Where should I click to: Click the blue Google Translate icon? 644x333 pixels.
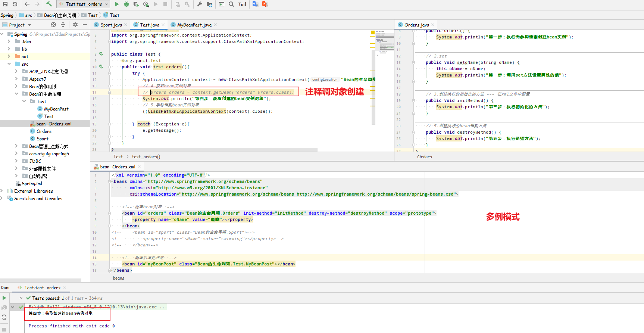255,4
